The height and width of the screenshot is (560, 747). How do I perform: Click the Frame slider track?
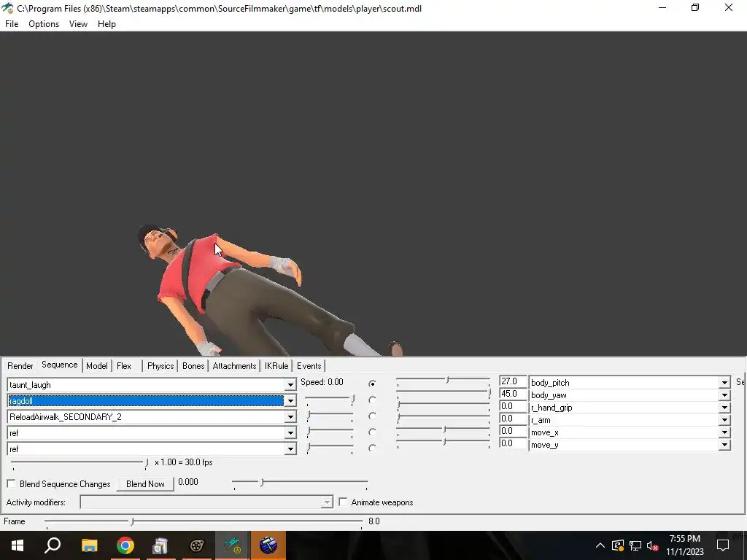pyautogui.click(x=204, y=522)
